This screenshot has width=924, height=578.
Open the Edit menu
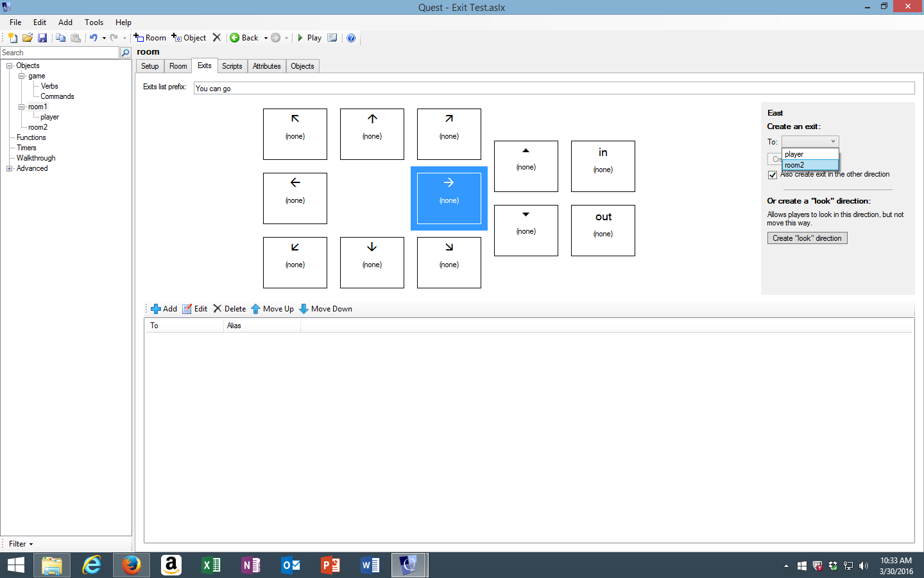40,22
